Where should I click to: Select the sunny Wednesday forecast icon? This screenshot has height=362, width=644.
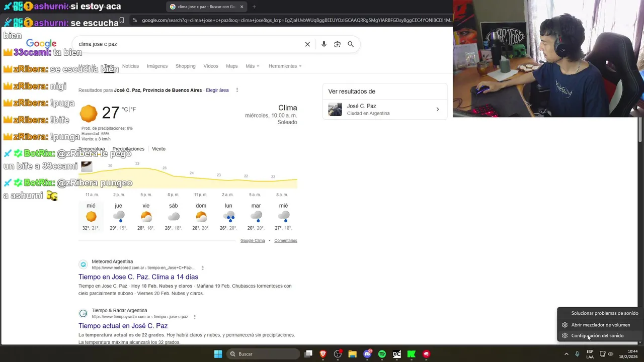[x=91, y=217]
